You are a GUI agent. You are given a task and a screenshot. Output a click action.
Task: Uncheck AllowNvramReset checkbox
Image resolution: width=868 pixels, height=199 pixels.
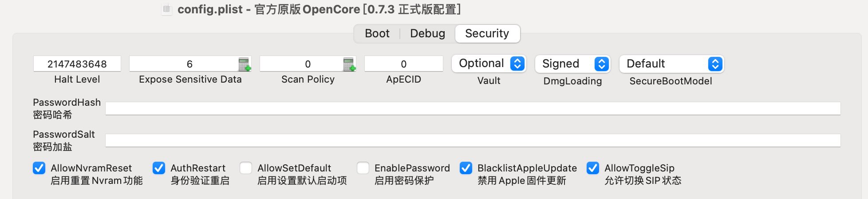39,168
